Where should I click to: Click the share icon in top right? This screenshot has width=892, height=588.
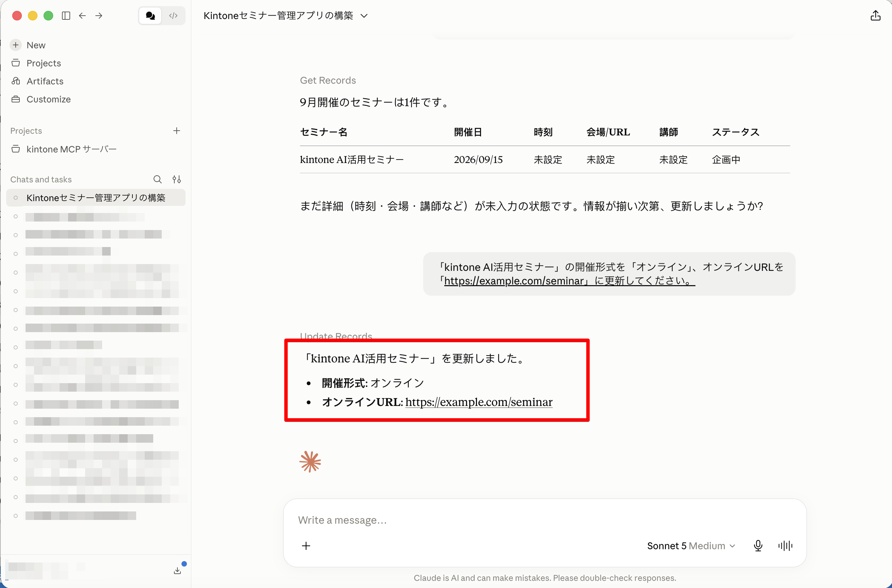pos(876,16)
